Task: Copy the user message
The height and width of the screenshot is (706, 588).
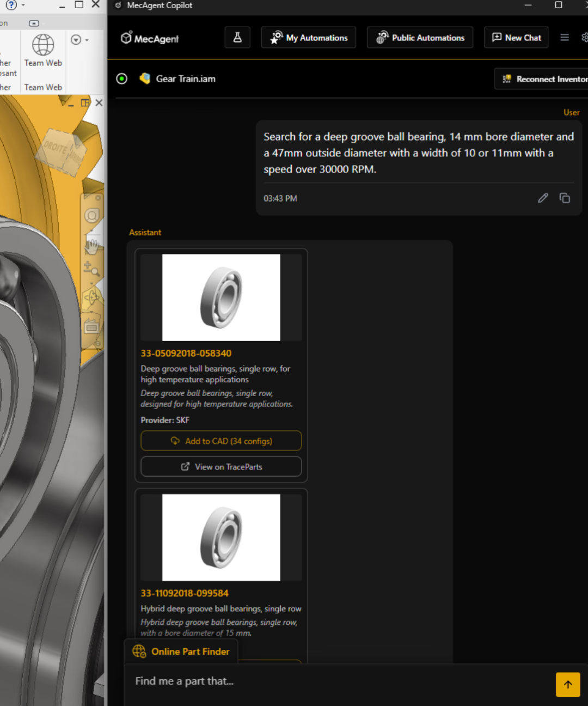Action: [565, 198]
